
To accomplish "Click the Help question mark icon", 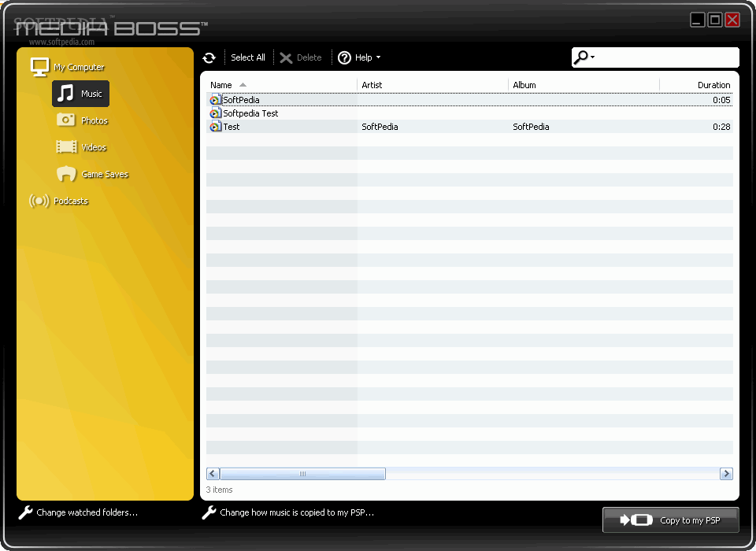I will point(344,57).
